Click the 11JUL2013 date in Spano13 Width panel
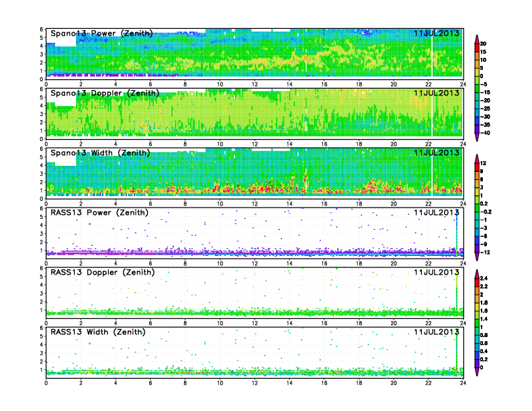 click(x=437, y=152)
